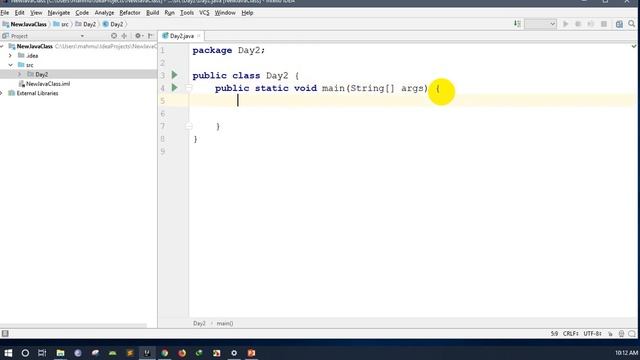Click the inspection status checkmark in editor
The height and width of the screenshot is (360, 640).
click(x=633, y=47)
